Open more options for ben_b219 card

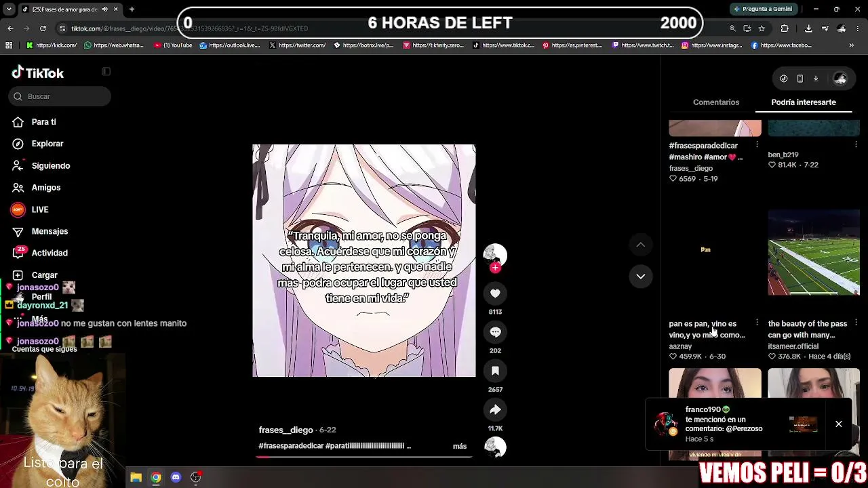856,144
